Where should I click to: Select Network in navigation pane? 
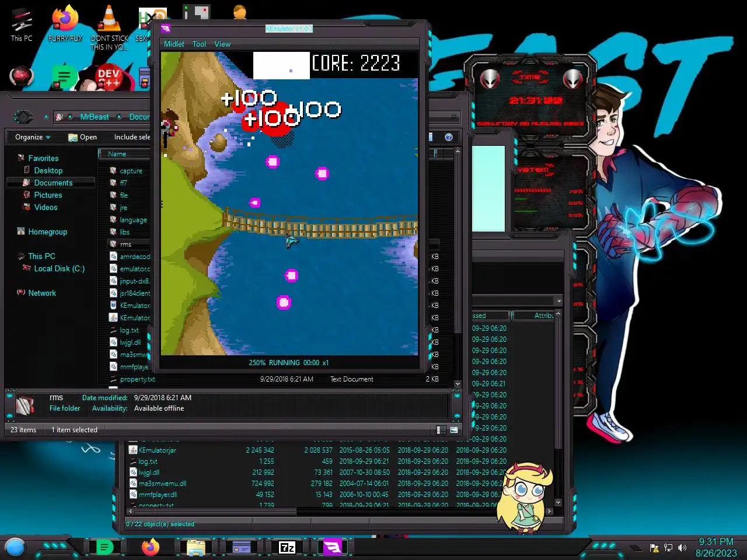coord(42,293)
